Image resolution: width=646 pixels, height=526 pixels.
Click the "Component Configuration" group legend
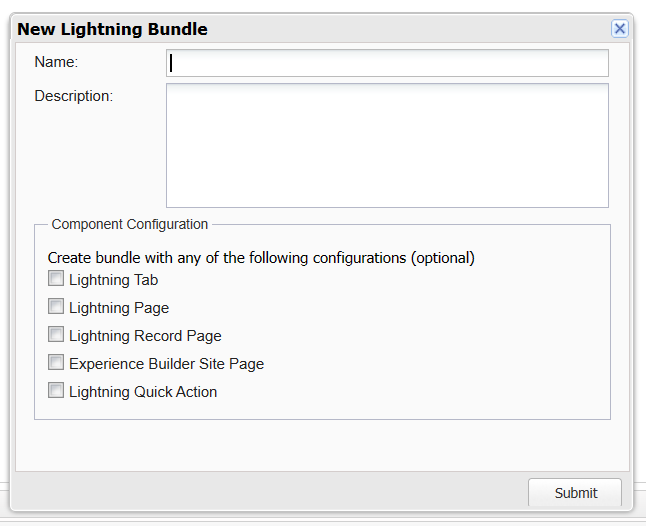click(x=130, y=224)
